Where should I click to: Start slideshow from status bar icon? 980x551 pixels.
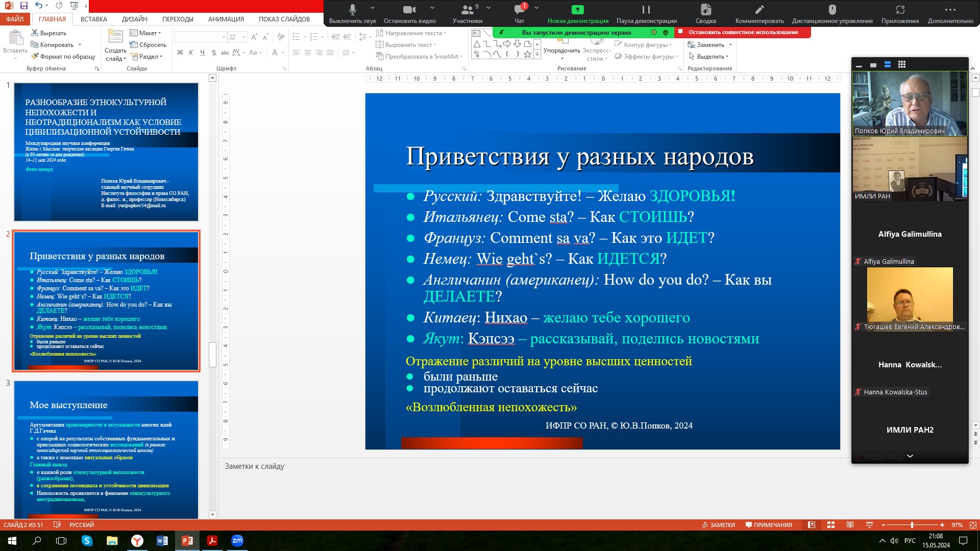tap(869, 525)
